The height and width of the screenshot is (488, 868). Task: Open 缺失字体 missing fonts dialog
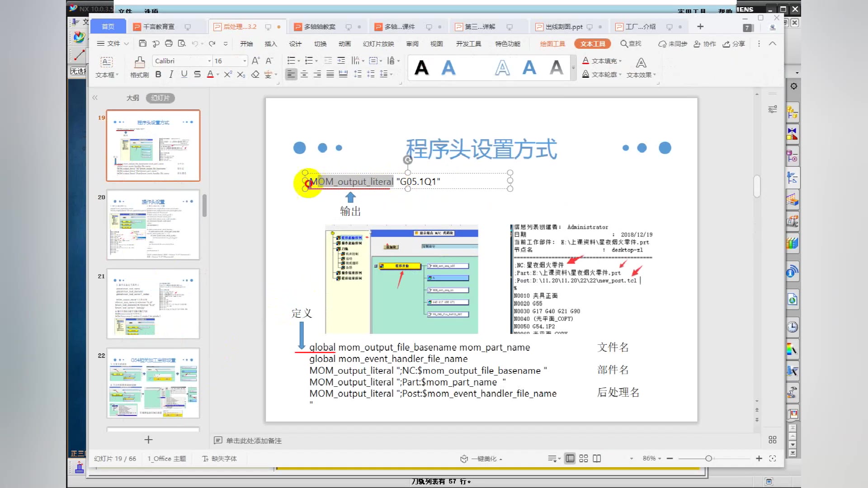coord(220,458)
